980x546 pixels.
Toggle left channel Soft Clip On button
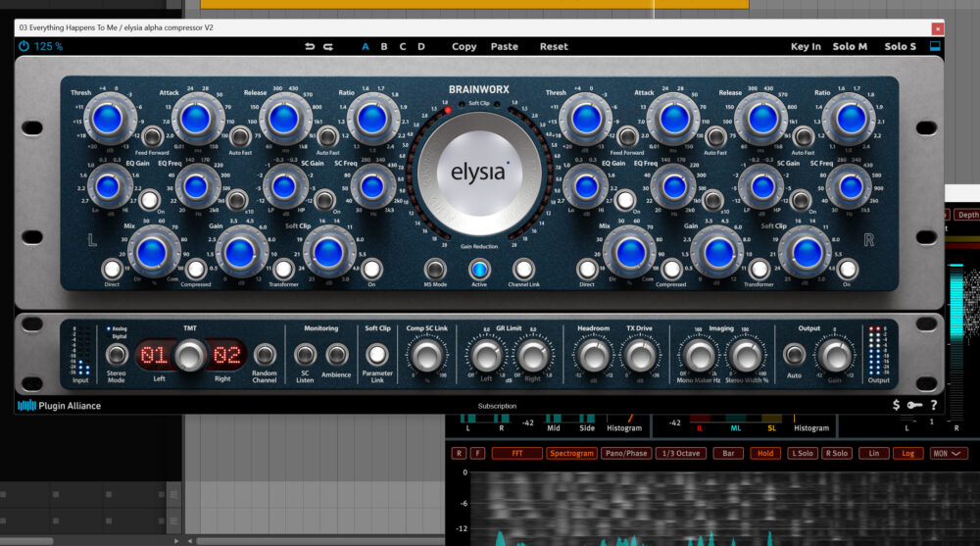(x=371, y=270)
